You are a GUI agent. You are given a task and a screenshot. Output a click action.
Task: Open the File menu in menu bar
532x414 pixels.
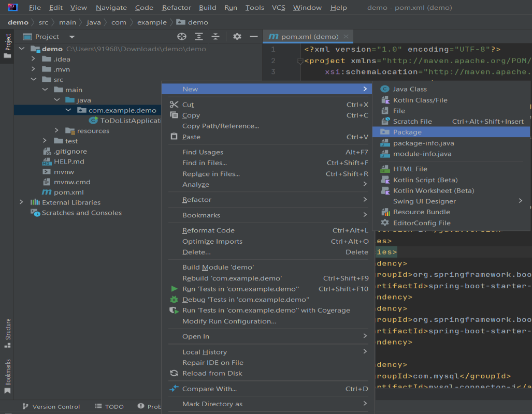(35, 7)
